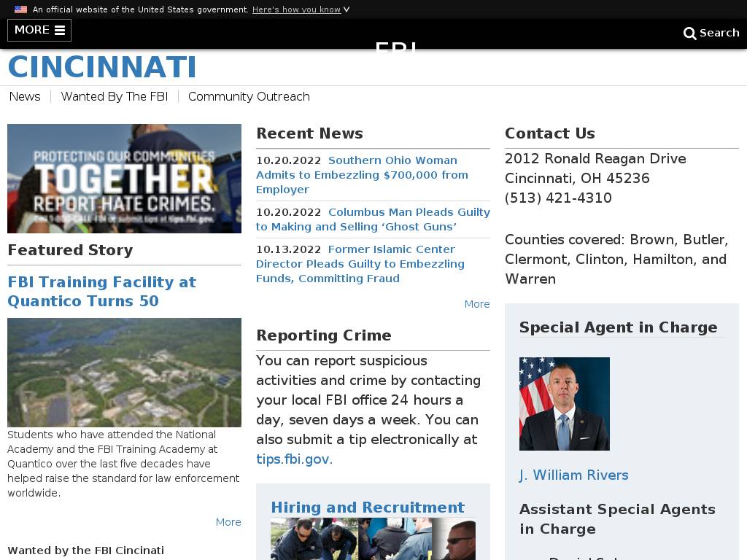Screen dimensions: 747x560
Task: Click Special Agent in Charge portrait
Action: click(x=565, y=404)
